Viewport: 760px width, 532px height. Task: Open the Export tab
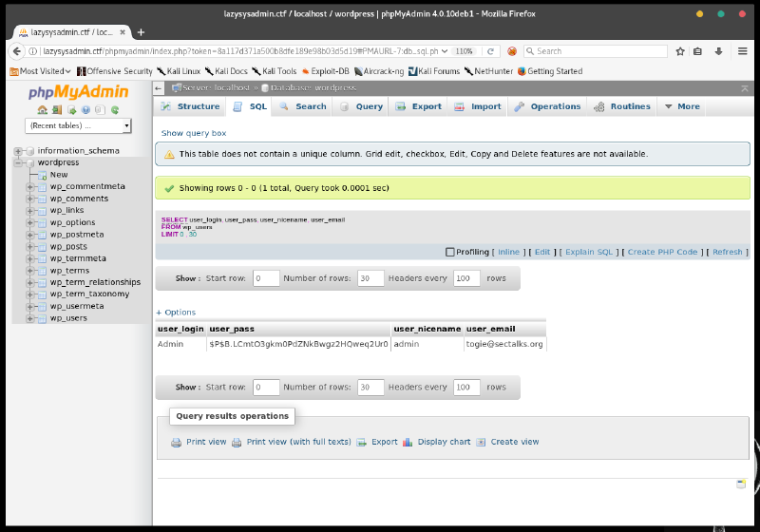418,106
